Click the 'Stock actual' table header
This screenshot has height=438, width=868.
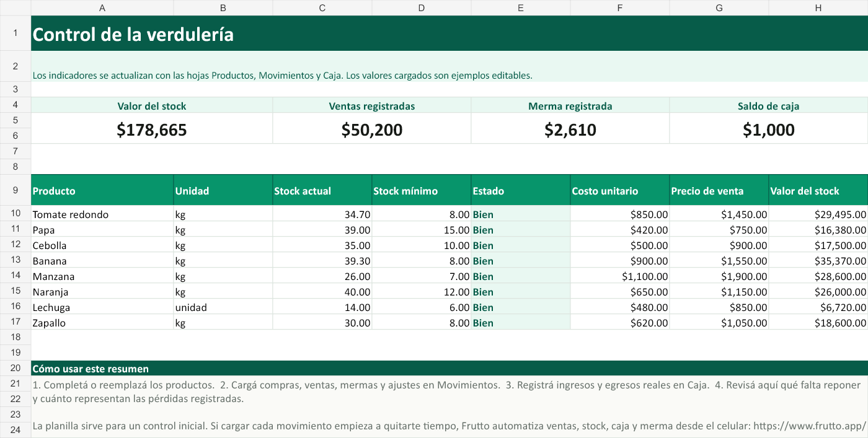[x=322, y=190]
